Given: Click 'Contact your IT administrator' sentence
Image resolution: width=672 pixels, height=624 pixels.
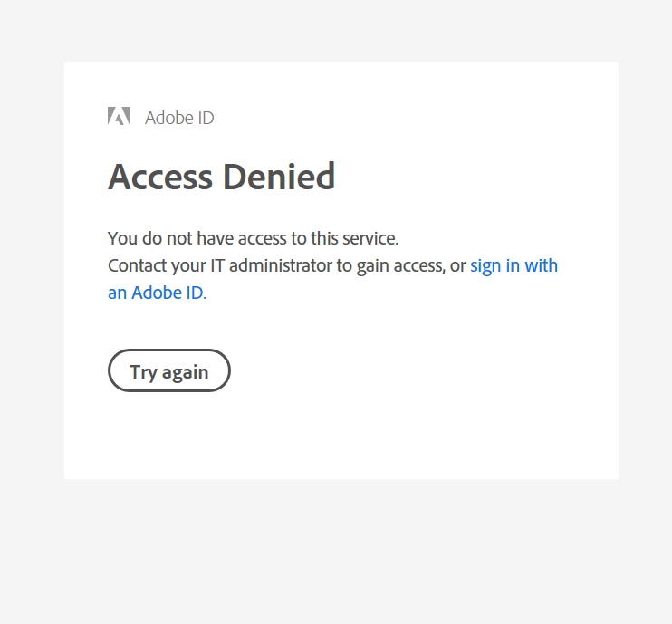Looking at the screenshot, I should [x=220, y=265].
